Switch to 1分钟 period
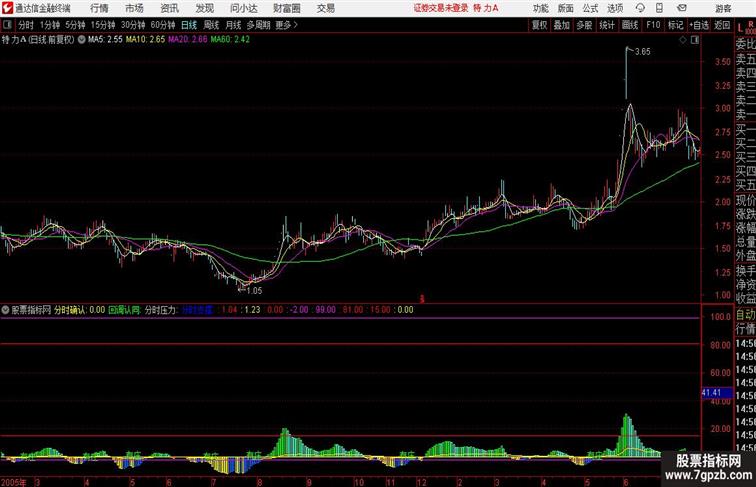The image size is (756, 487). [x=50, y=25]
